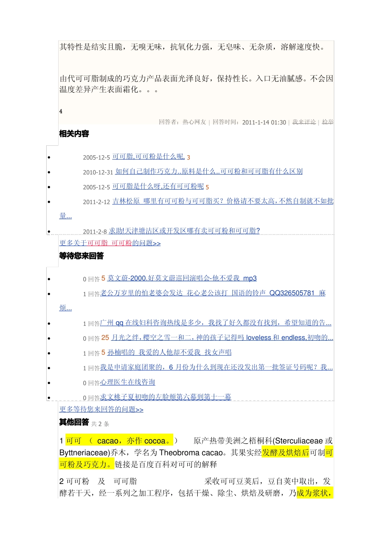
Task: Open link '心理医生在线咨询'
Action: pyautogui.click(x=128, y=382)
